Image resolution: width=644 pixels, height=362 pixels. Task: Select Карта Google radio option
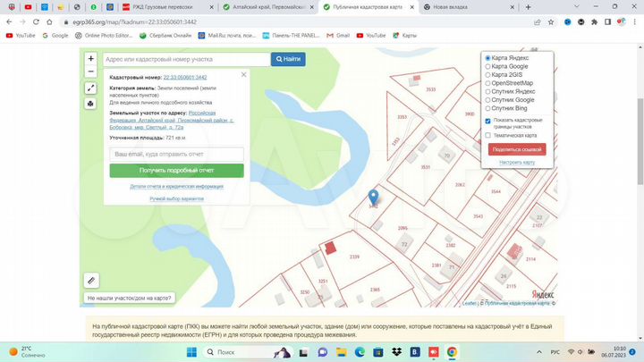487,66
